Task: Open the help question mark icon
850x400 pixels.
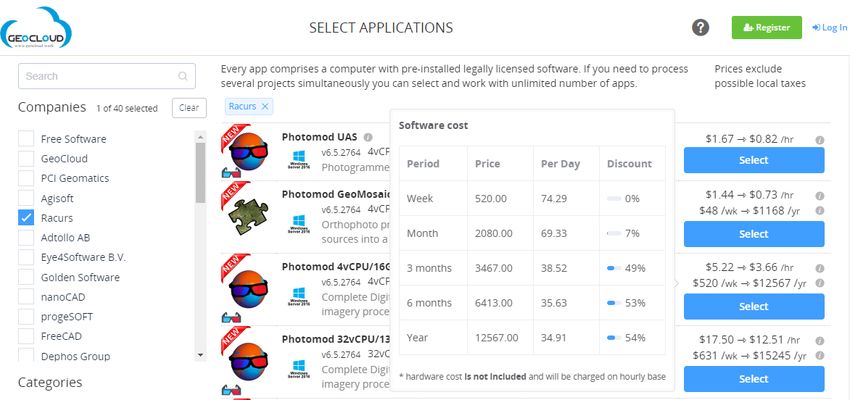Action: pos(700,27)
